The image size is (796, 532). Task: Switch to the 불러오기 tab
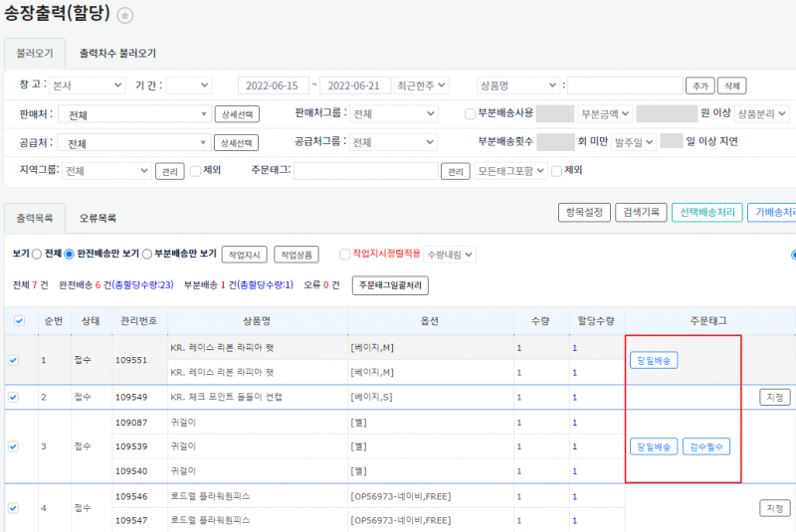35,54
